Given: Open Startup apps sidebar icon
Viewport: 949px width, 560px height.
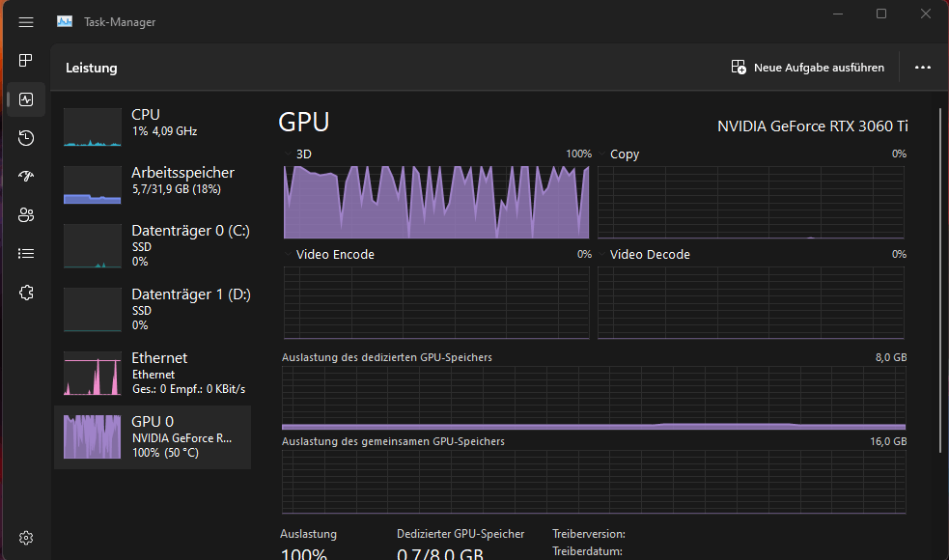Looking at the screenshot, I should [x=26, y=176].
